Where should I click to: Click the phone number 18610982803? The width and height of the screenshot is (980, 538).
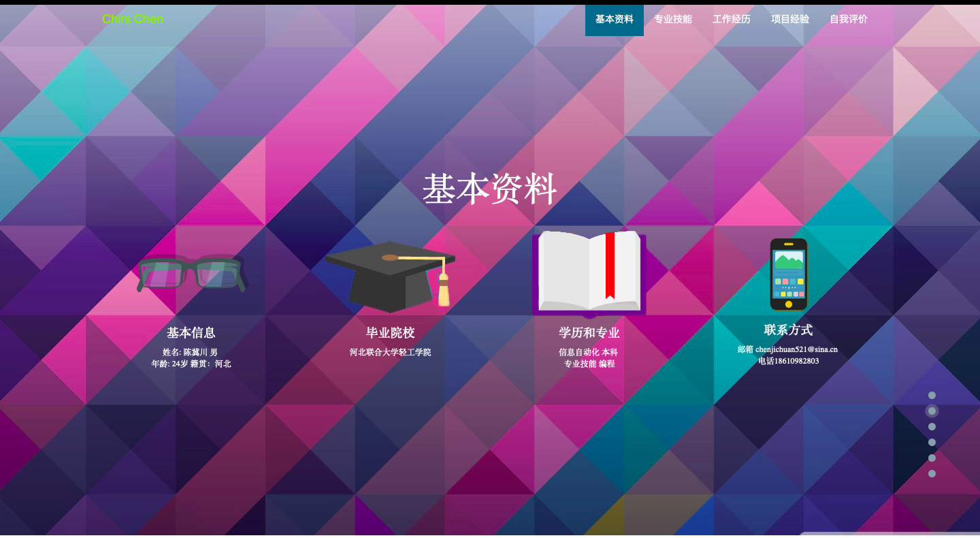coord(796,361)
